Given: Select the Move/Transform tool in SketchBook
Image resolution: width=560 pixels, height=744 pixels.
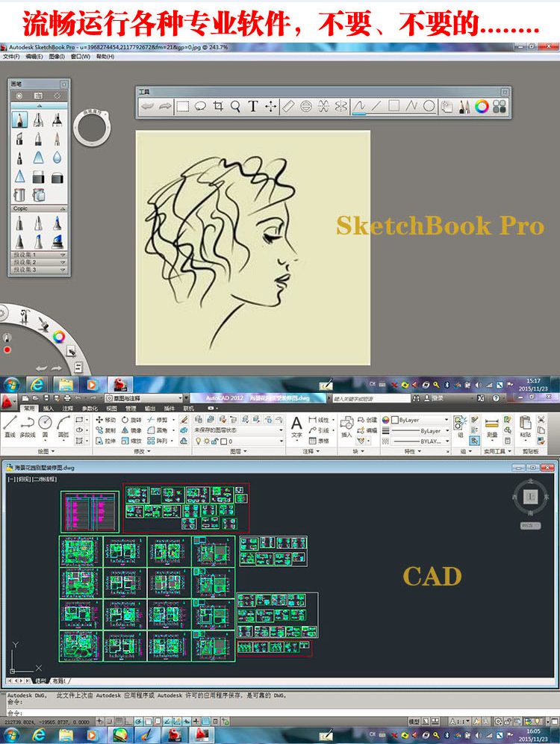Looking at the screenshot, I should [270, 106].
